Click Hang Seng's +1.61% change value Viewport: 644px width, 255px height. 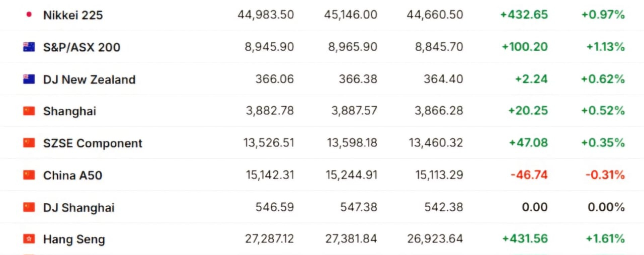(x=605, y=239)
